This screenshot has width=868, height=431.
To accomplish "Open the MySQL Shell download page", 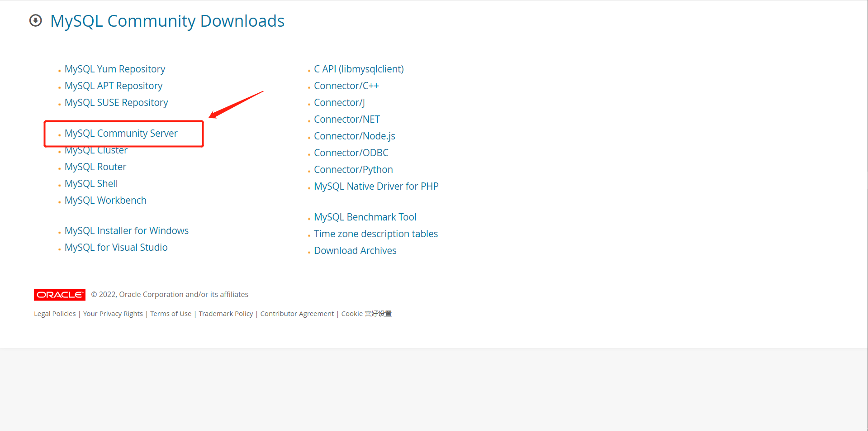I will pyautogui.click(x=91, y=184).
